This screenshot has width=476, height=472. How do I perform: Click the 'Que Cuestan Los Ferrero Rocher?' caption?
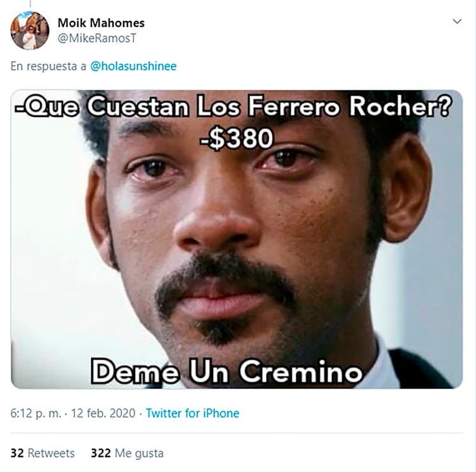234,106
